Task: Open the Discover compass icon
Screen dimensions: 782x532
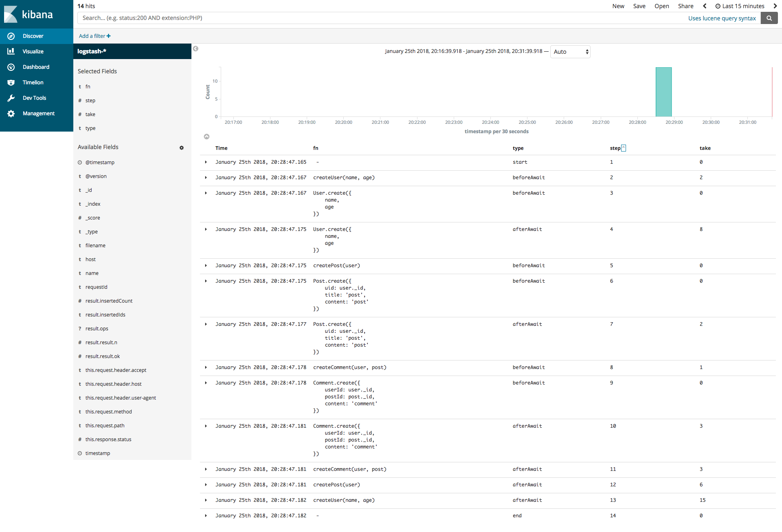Action: (x=11, y=36)
